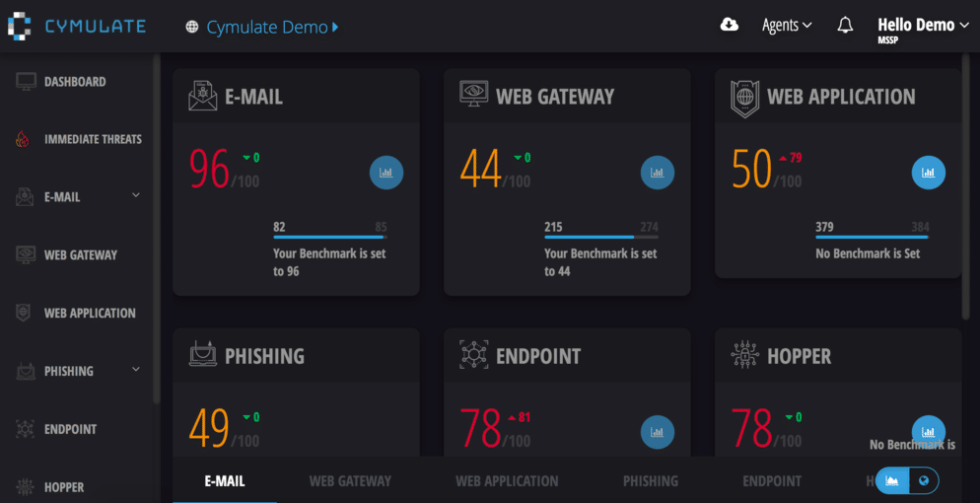
Task: Expand the E-Mail sidebar submenu chevron
Action: point(136,195)
